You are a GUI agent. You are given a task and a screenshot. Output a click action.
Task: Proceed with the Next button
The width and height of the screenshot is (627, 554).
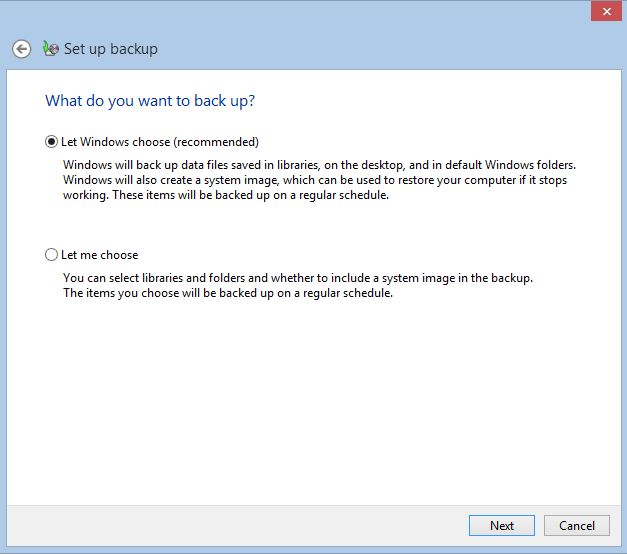502,525
